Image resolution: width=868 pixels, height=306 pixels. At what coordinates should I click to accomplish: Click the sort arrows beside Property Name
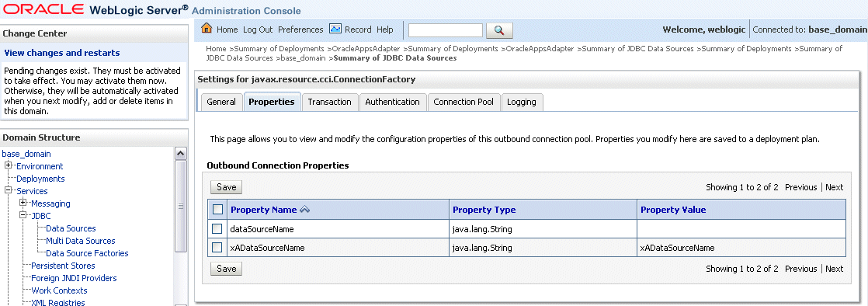click(x=304, y=210)
